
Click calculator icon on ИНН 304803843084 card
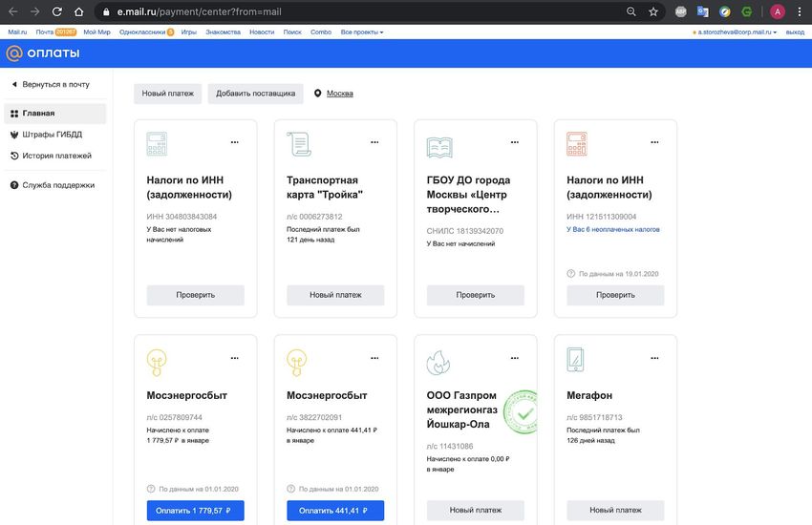point(157,144)
